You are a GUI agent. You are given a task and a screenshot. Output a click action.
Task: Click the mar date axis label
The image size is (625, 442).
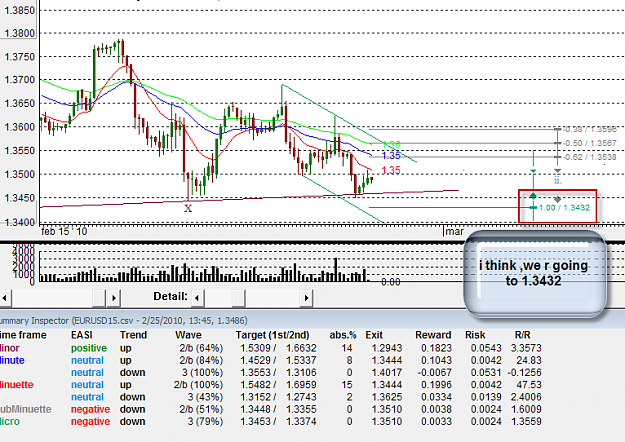click(454, 232)
